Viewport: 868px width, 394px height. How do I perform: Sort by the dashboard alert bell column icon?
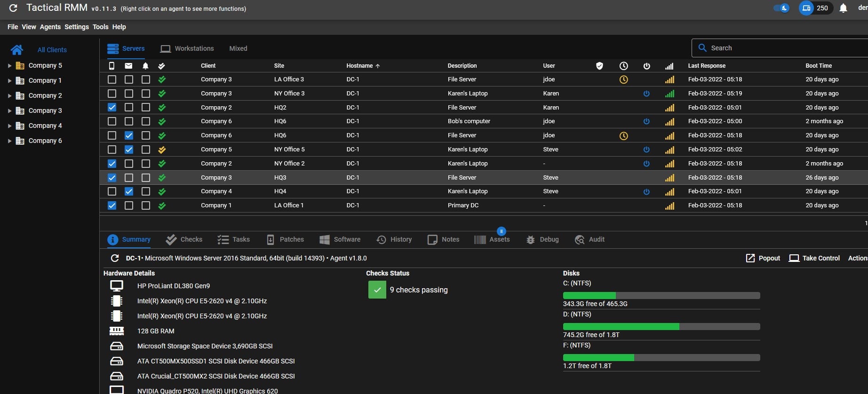[145, 66]
